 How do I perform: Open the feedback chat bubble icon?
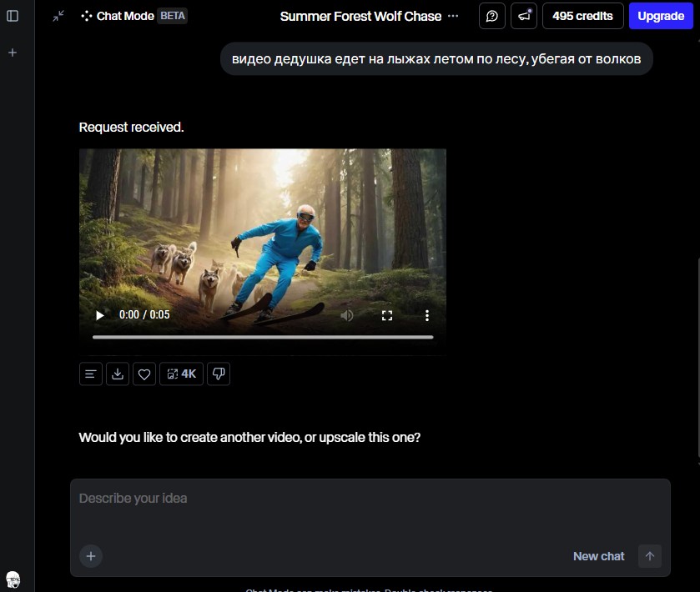[492, 16]
